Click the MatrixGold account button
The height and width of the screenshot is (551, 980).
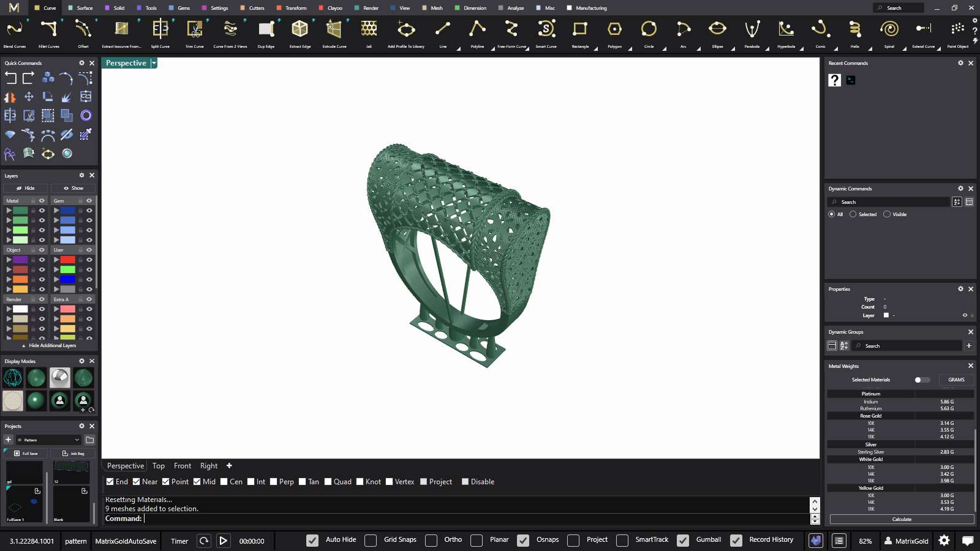pos(906,541)
